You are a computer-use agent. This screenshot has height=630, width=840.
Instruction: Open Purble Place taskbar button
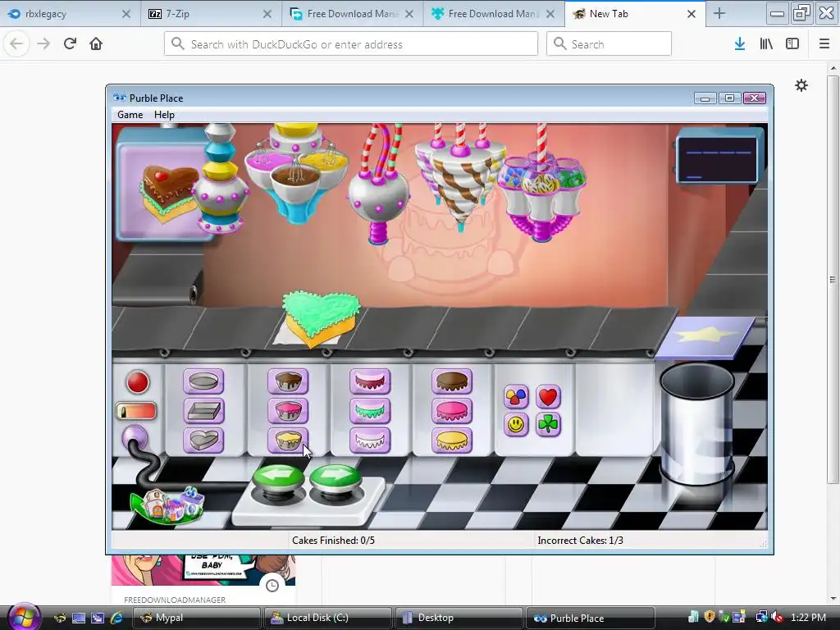click(591, 618)
